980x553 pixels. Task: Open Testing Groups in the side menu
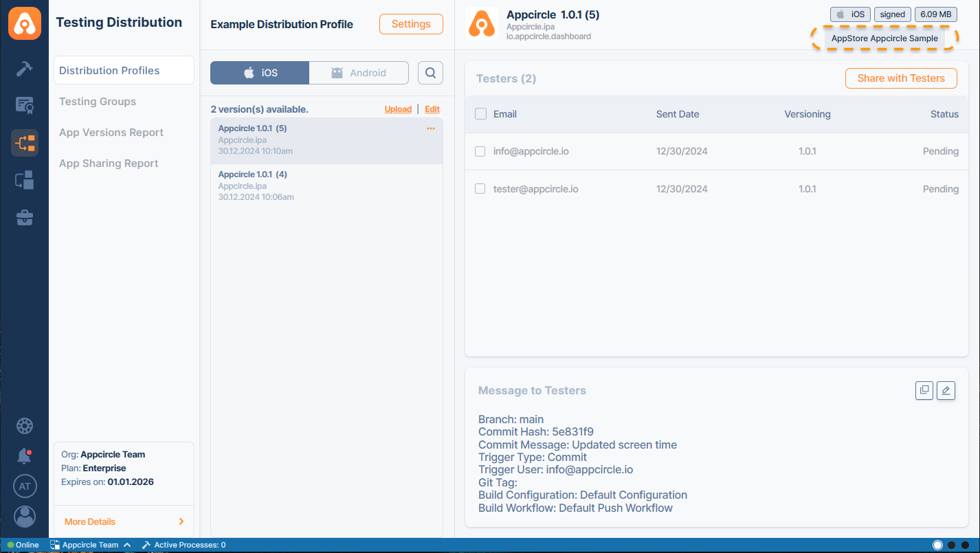98,102
